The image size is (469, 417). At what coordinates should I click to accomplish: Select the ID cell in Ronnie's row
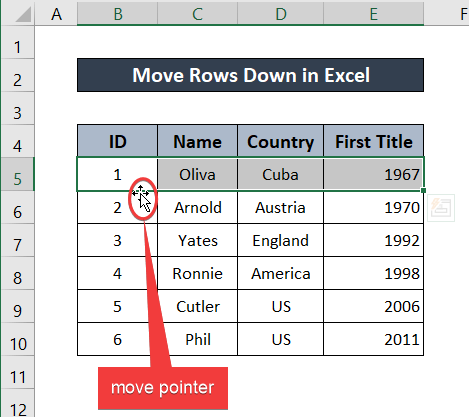pos(117,273)
